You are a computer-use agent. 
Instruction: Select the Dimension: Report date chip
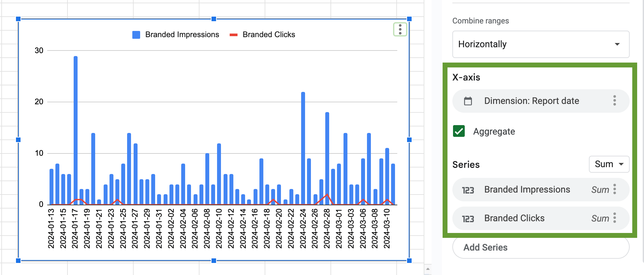coord(541,101)
